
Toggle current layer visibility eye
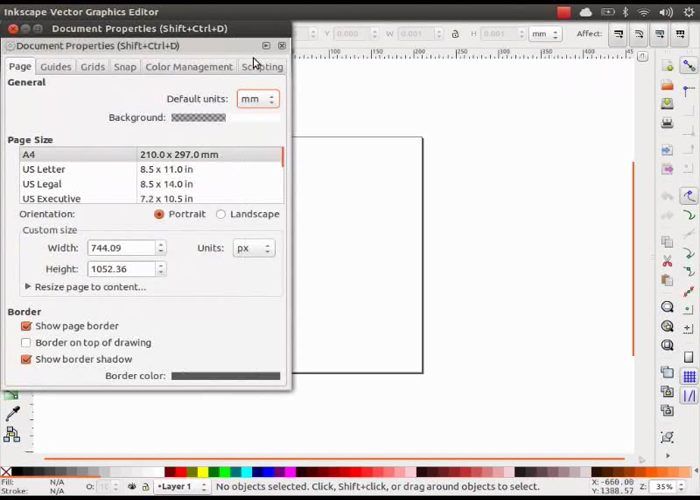[132, 487]
